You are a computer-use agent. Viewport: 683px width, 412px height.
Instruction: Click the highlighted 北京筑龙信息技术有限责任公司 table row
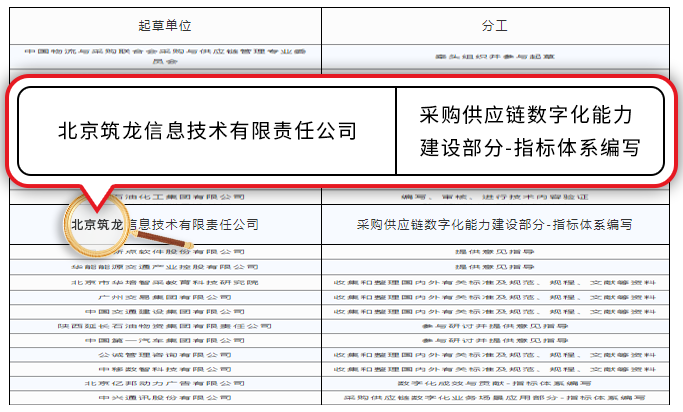tap(190, 224)
